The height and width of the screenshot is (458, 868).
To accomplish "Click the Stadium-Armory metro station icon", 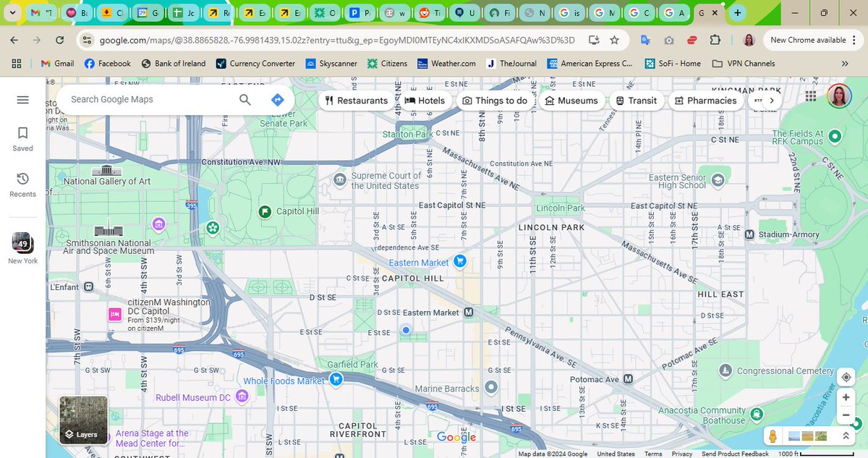I will [749, 234].
